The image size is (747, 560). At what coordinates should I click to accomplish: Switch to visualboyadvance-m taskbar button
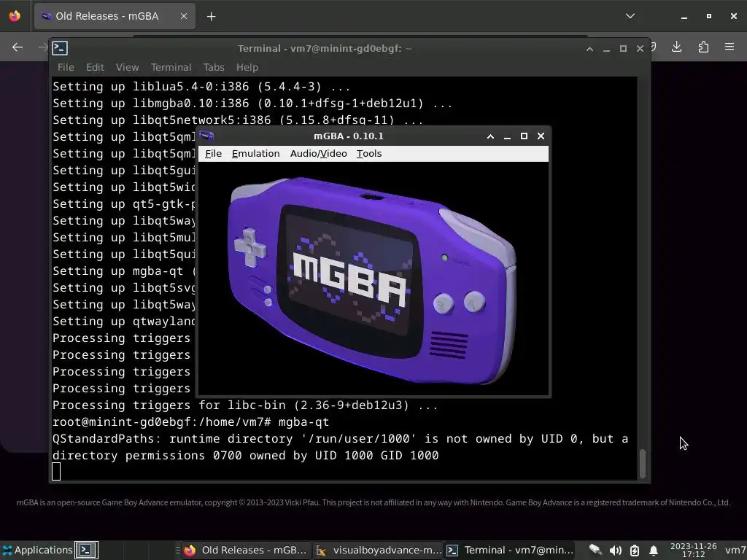click(379, 550)
